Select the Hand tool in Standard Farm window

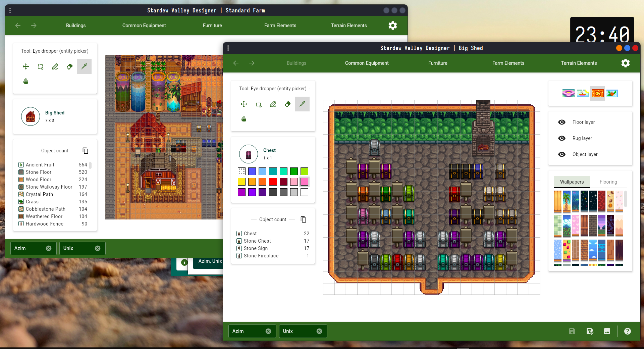click(26, 81)
